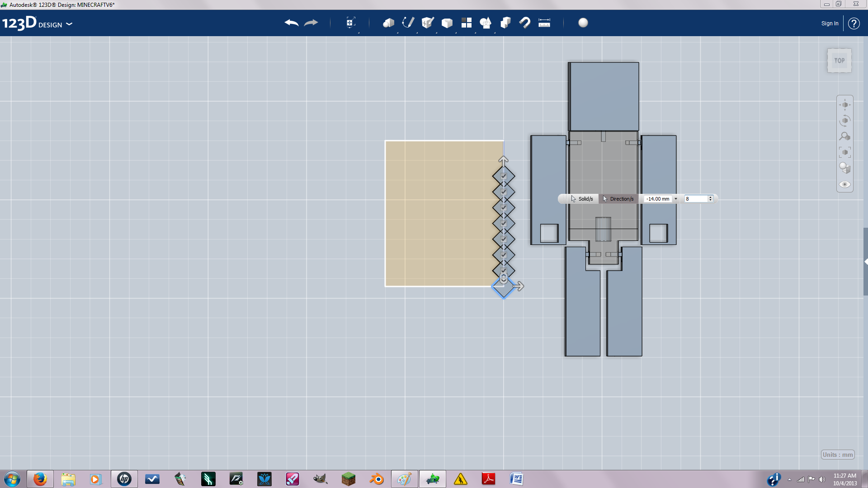
Task: Open the Combine tool
Action: coord(505,23)
